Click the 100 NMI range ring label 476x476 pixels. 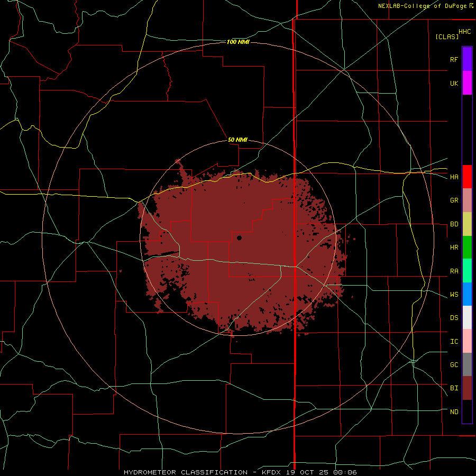pos(238,42)
